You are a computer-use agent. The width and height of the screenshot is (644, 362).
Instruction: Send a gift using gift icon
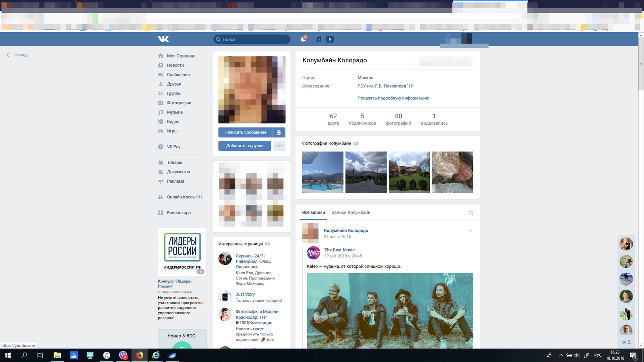pyautogui.click(x=279, y=132)
